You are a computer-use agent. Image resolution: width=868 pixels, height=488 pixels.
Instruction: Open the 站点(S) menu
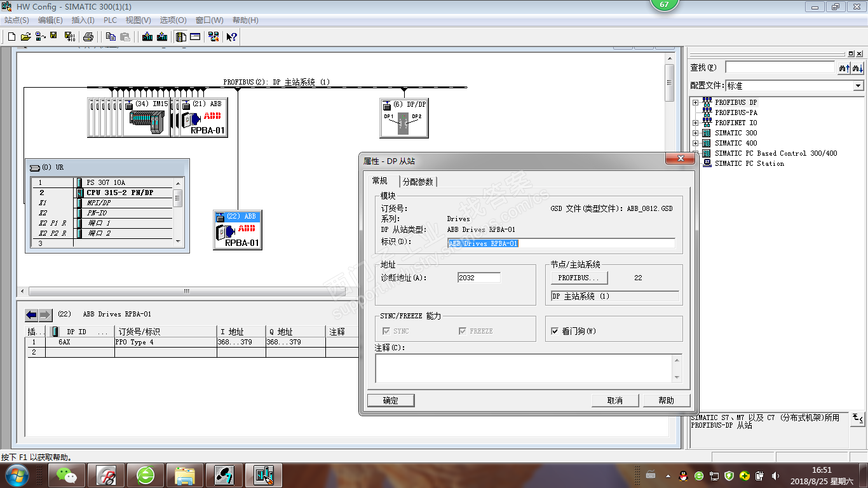click(x=17, y=20)
